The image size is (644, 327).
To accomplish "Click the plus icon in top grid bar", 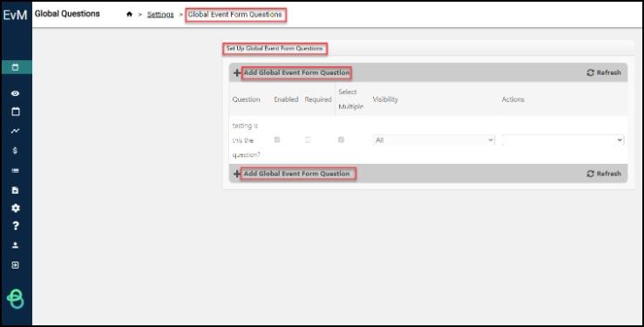I will click(x=237, y=72).
